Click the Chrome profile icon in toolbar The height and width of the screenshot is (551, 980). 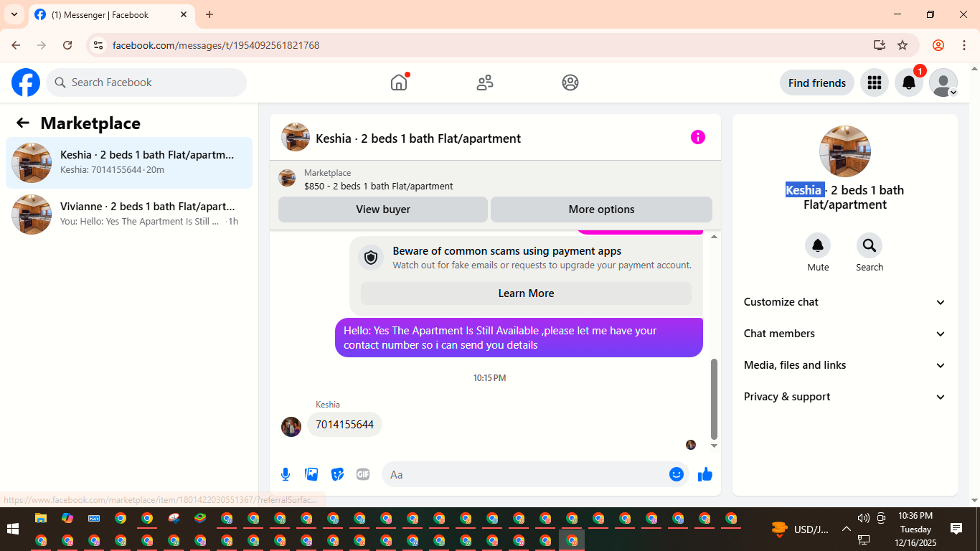(x=938, y=45)
